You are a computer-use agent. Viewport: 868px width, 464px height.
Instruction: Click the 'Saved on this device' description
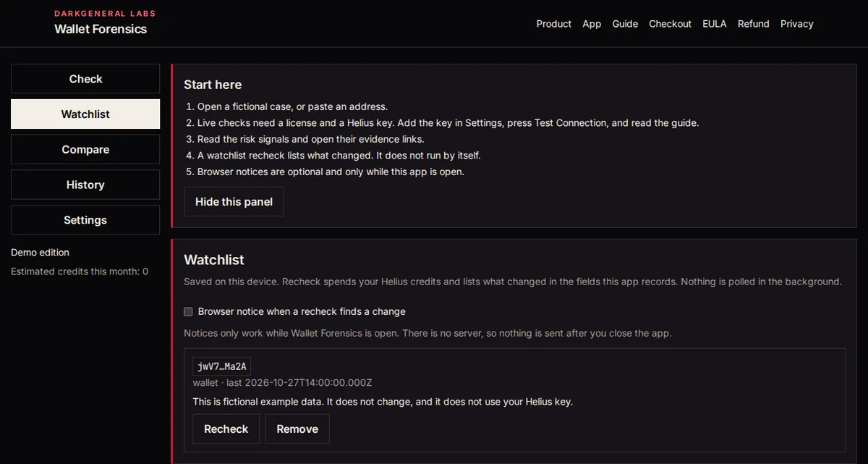tap(513, 282)
